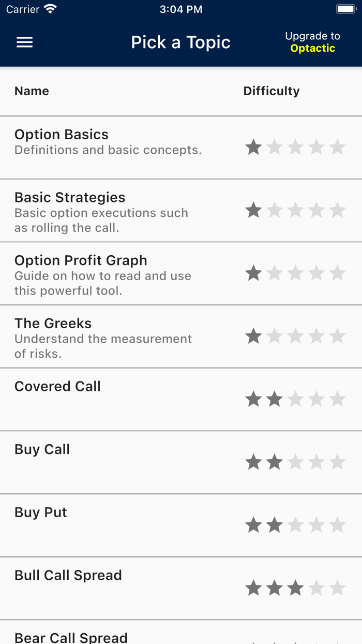Tap the second star for Covered Call
The image size is (362, 644).
(274, 399)
